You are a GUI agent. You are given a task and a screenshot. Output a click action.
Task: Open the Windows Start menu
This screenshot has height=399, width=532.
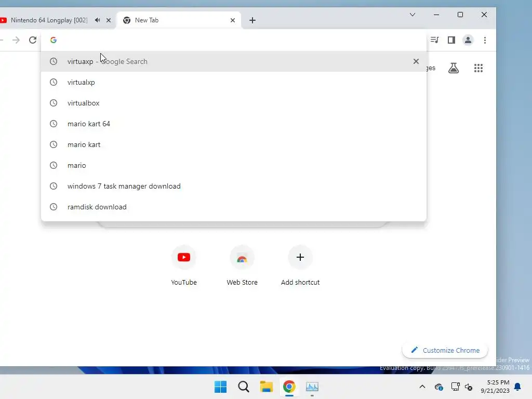[220, 387]
